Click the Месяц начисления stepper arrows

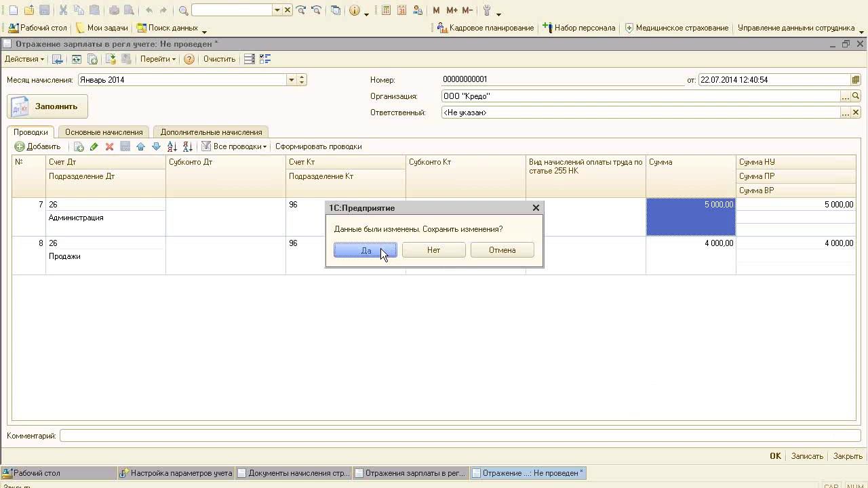point(302,80)
